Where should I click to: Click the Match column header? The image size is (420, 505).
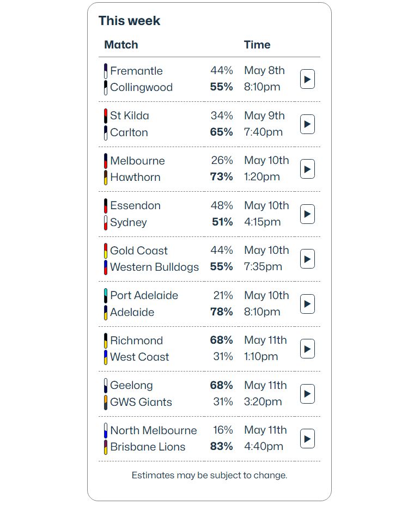[121, 45]
